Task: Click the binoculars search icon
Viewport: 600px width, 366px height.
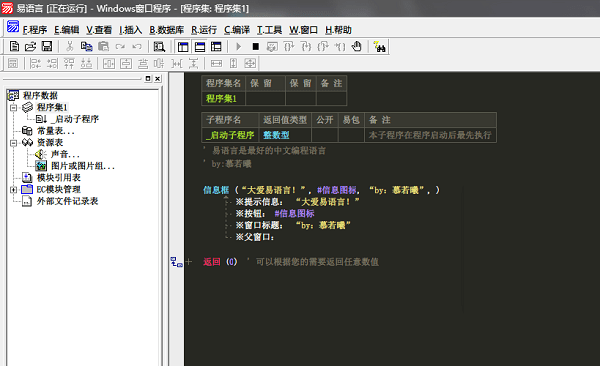Action: click(379, 47)
